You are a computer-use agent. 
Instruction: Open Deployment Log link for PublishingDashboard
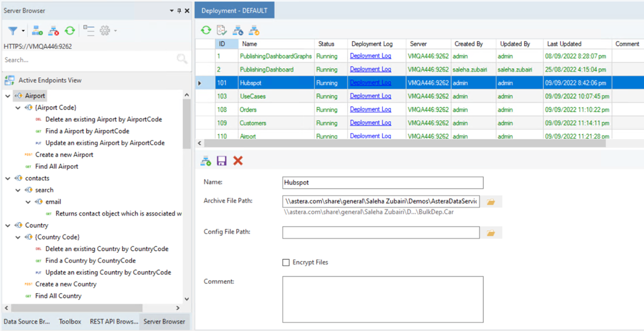[x=370, y=69]
